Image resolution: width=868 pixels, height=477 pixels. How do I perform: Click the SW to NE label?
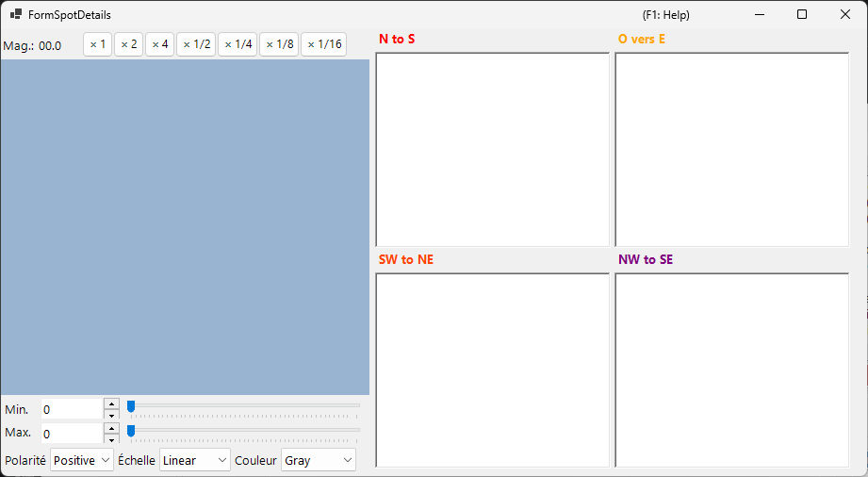(406, 259)
